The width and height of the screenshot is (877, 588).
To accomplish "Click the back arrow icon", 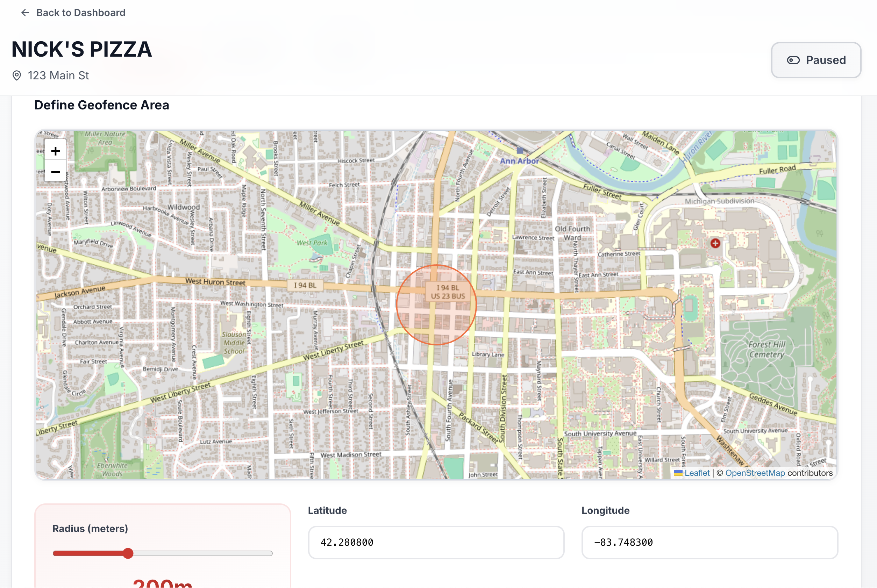I will [25, 13].
